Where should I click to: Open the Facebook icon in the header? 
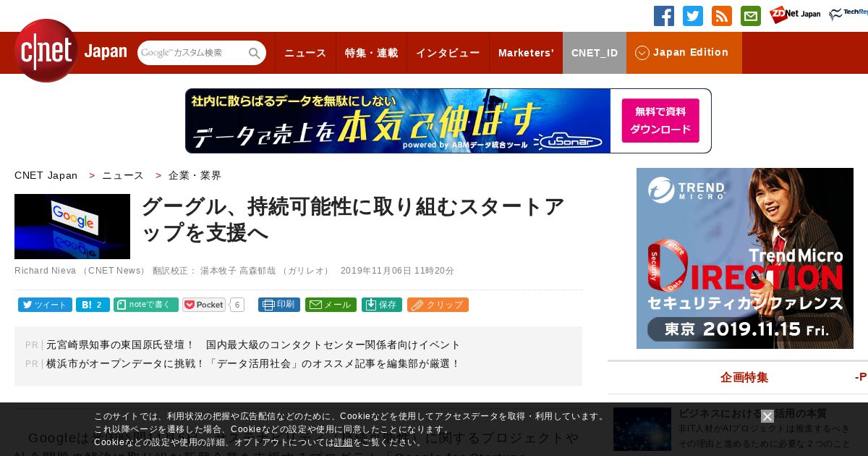point(664,16)
